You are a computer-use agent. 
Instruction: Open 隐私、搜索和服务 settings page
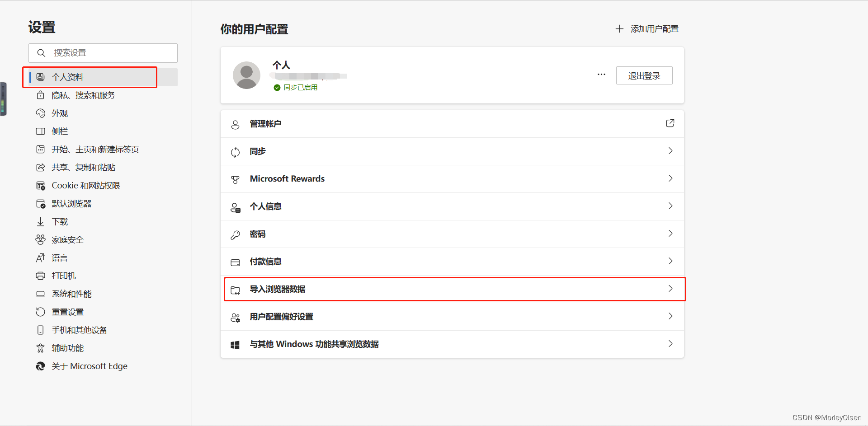103,95
